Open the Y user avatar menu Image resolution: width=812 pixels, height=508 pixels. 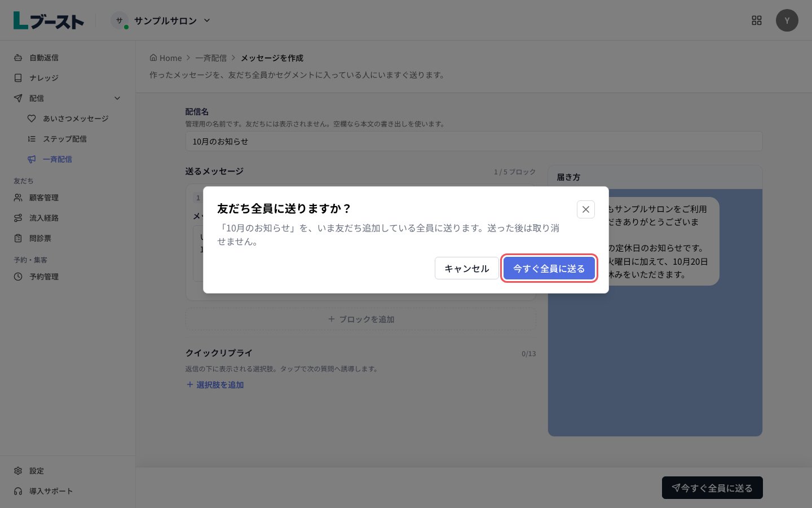point(787,20)
